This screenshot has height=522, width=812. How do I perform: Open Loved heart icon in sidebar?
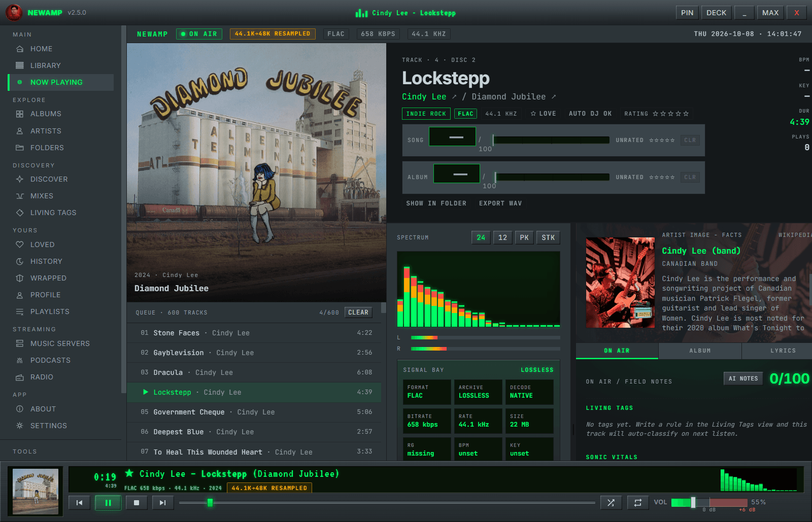click(x=20, y=245)
